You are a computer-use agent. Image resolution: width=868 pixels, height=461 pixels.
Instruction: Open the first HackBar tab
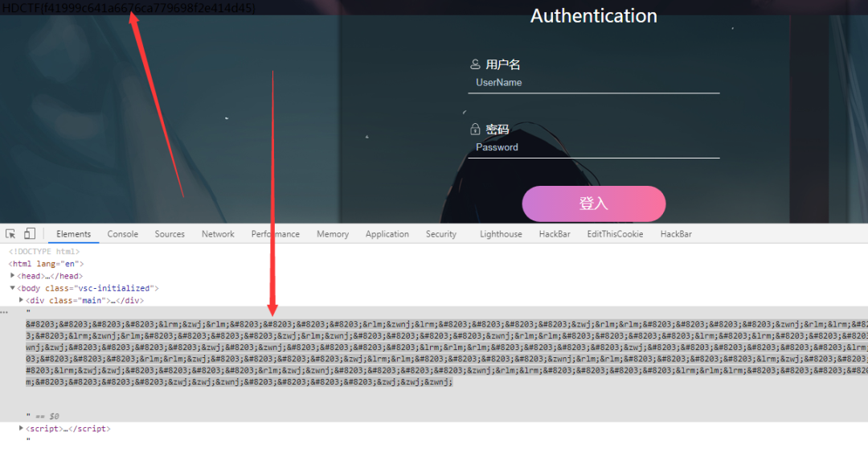[555, 234]
